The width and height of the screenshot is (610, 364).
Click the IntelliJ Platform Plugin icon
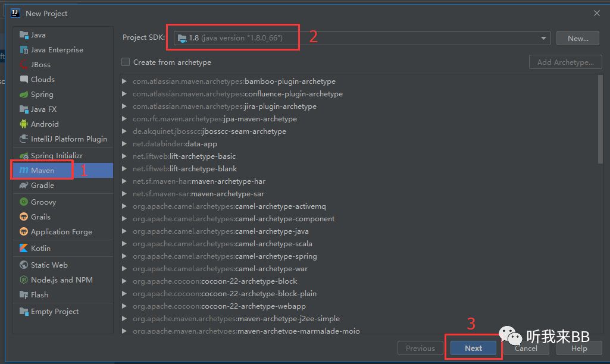tap(24, 139)
